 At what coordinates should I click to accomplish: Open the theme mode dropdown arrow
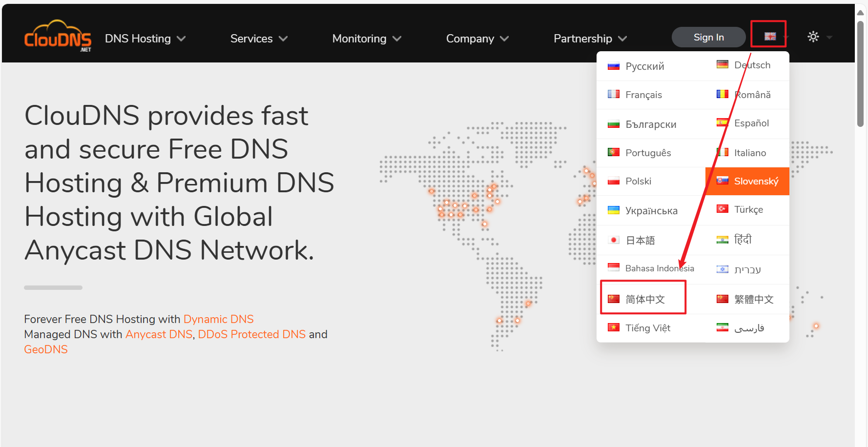click(829, 37)
